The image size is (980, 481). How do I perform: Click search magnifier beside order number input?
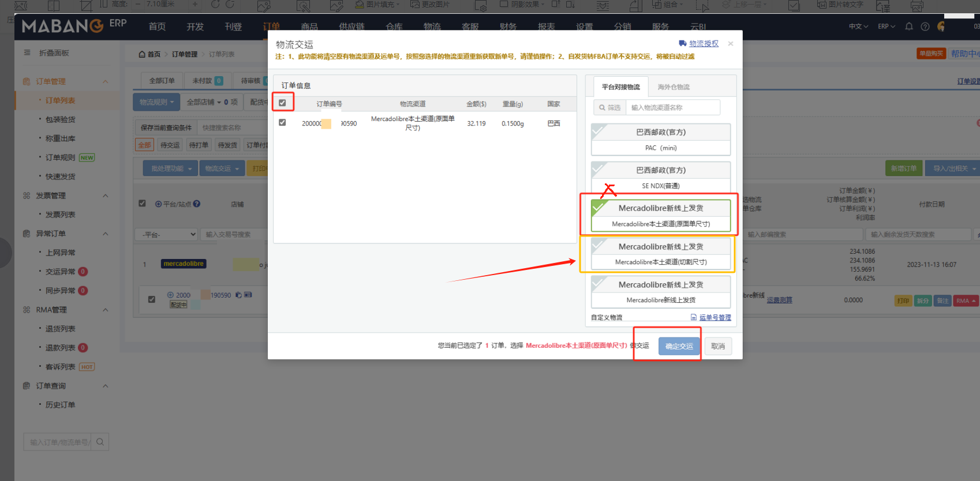(x=100, y=442)
